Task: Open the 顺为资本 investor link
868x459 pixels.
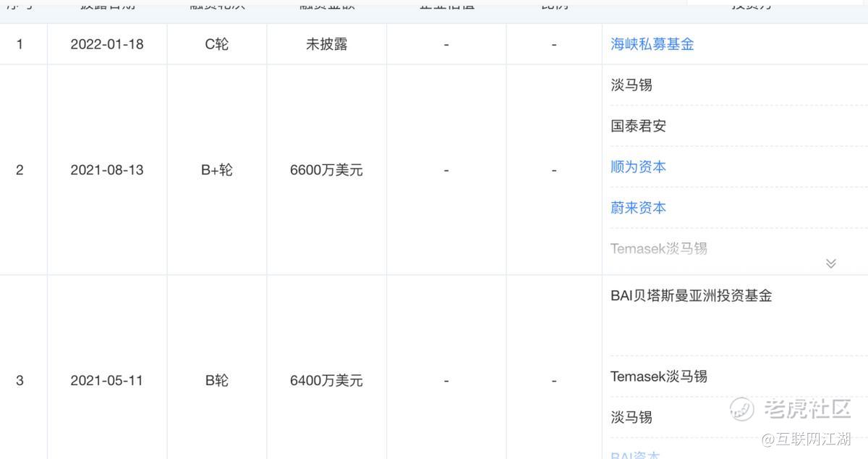Action: [x=639, y=167]
